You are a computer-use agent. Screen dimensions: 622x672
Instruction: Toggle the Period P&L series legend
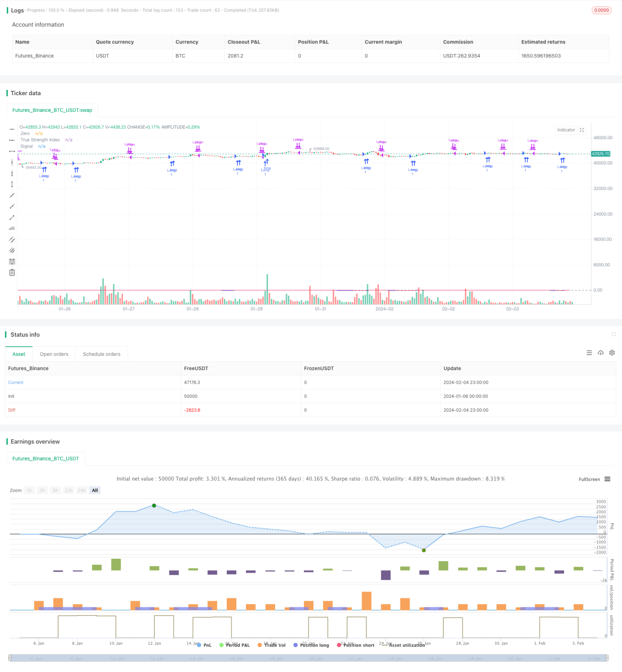click(234, 645)
